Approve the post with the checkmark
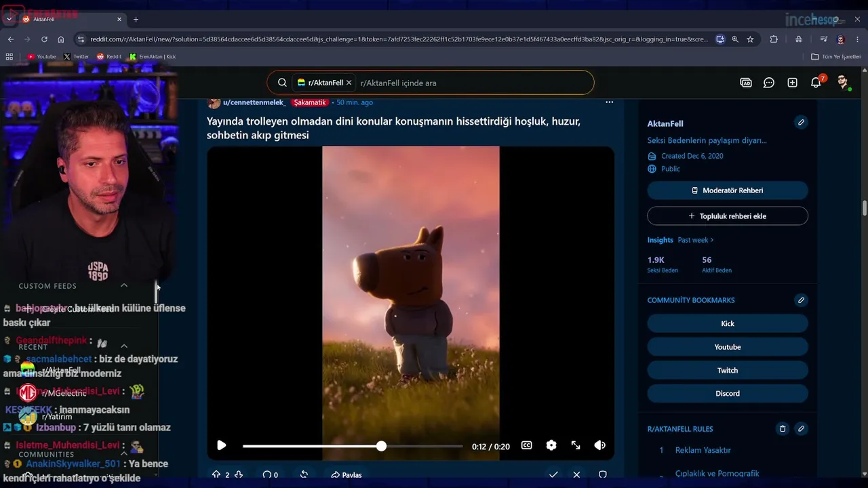The height and width of the screenshot is (488, 868). click(553, 474)
